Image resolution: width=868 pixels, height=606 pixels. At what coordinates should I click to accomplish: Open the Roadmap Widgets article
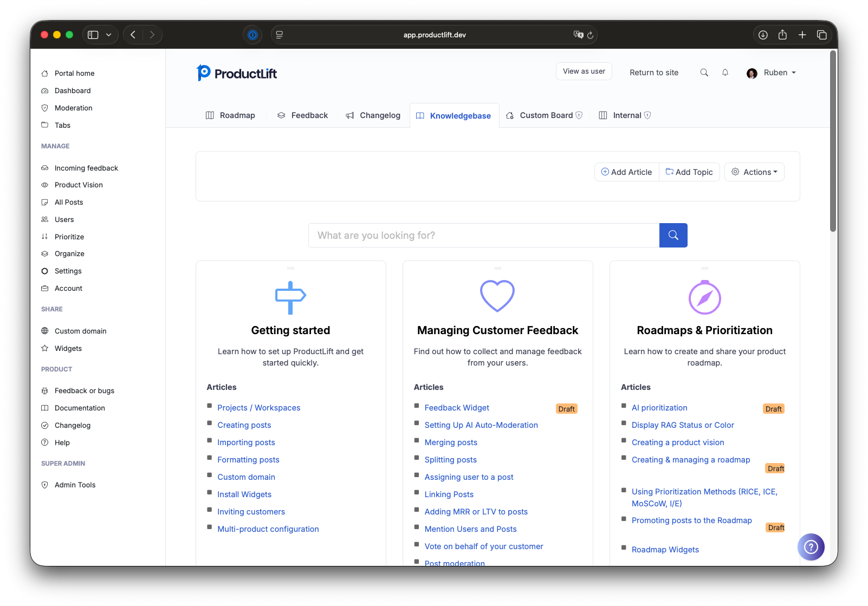coord(665,550)
